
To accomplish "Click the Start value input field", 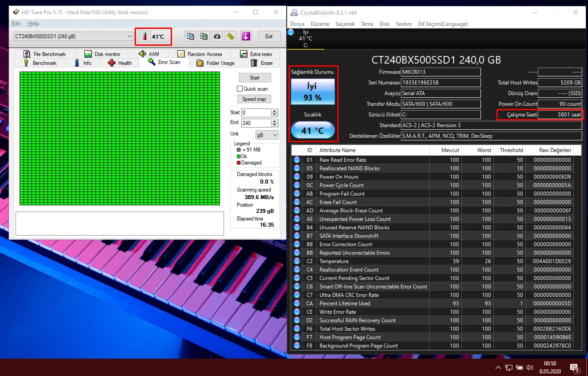I will (x=254, y=112).
